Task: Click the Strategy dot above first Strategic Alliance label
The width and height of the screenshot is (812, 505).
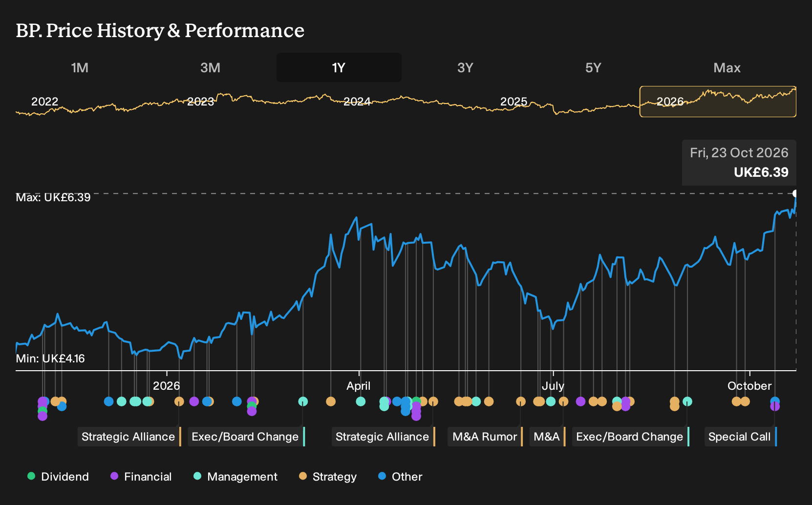Action: coord(179,401)
